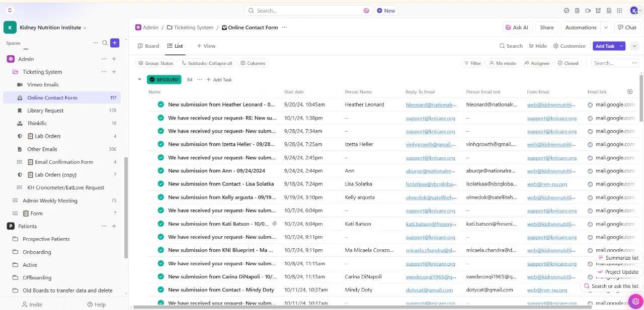Toggle status of Mindy Doty submission task

point(160,290)
